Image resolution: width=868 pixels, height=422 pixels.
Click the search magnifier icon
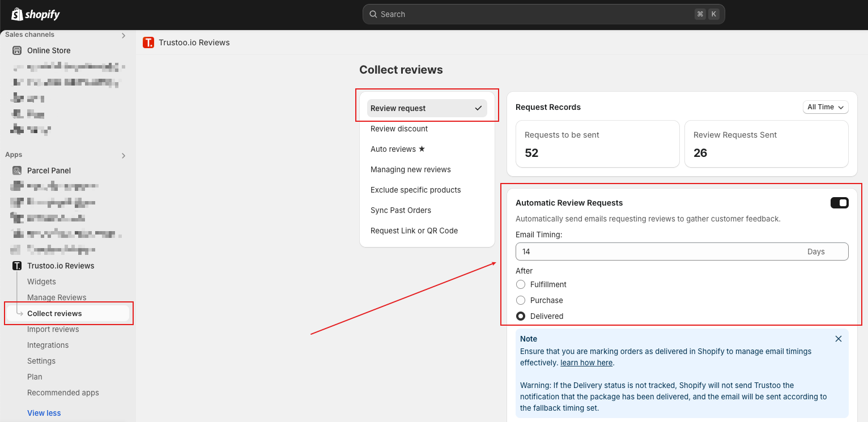(x=373, y=14)
